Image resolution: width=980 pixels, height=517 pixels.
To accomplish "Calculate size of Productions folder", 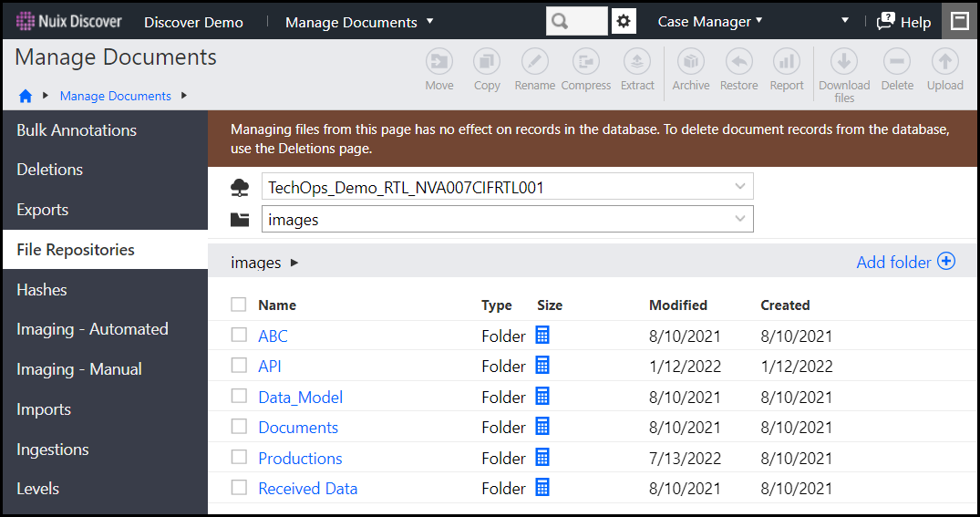I will pyautogui.click(x=542, y=457).
